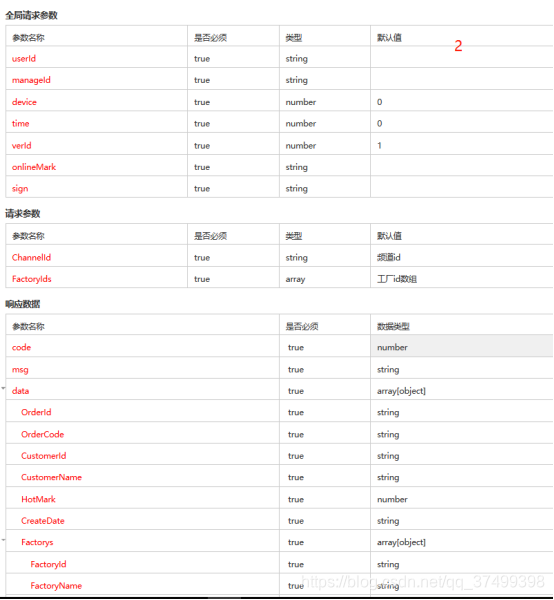Click the FactoryId response field
This screenshot has height=600, width=554.
[x=48, y=564]
